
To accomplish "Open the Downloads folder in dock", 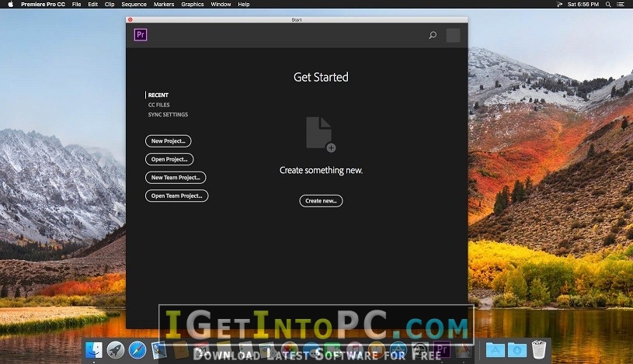I will 517,350.
